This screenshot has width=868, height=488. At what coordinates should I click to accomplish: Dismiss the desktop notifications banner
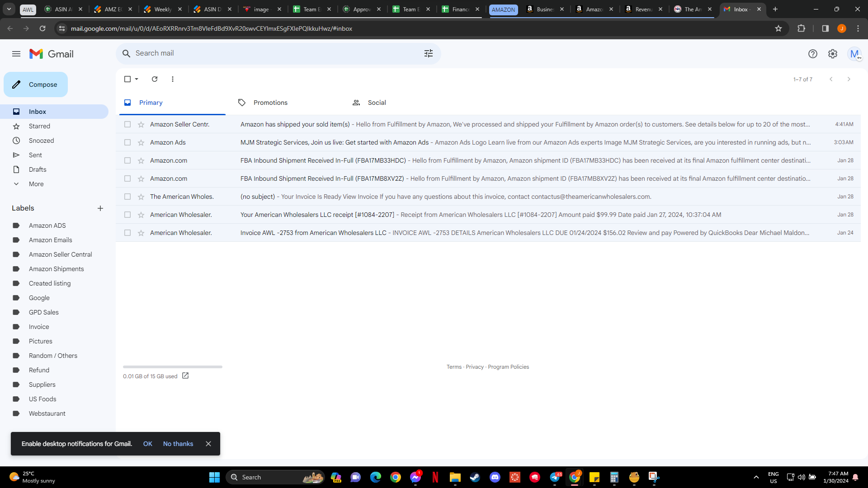208,444
